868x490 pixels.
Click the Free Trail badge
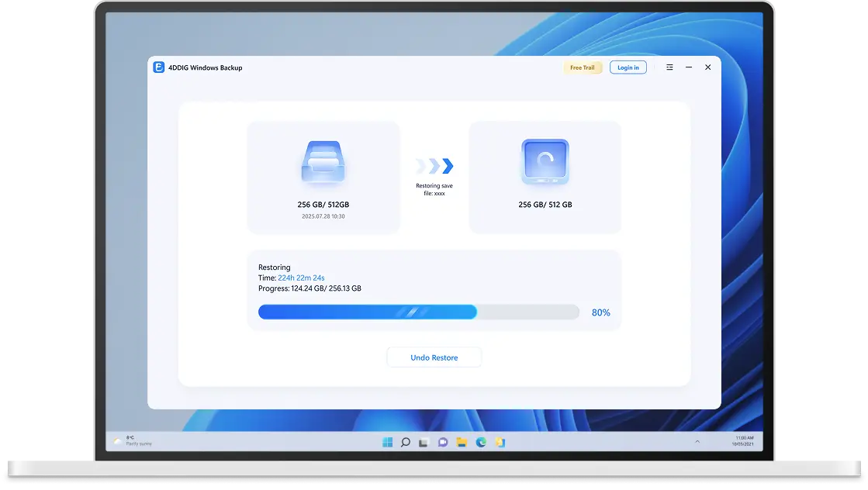583,67
